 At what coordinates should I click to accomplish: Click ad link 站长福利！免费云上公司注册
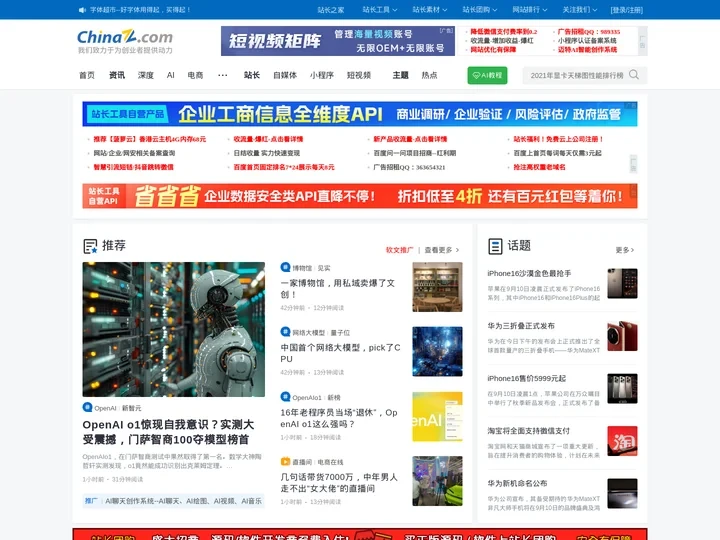[558, 139]
